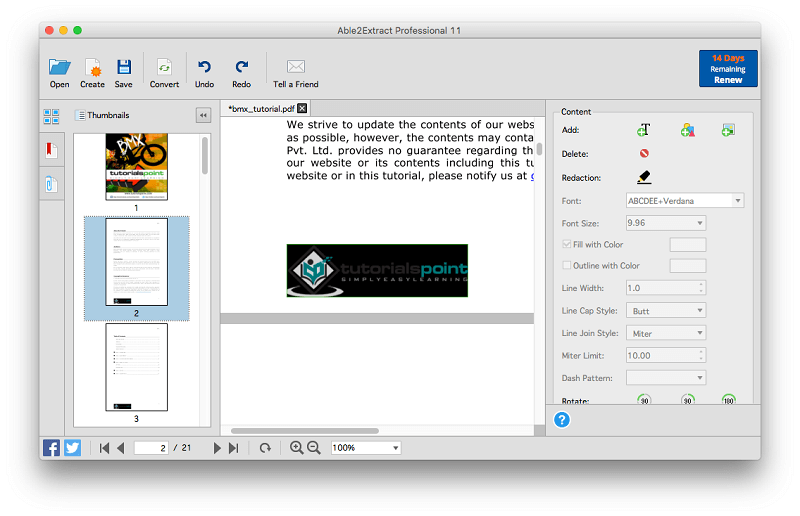Open the attachments paperclip panel

pos(51,184)
